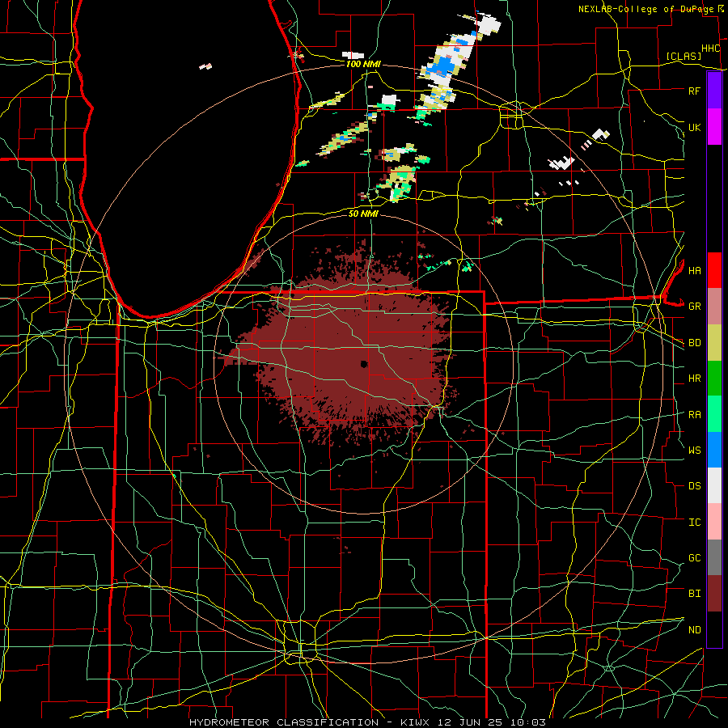Screen dimensions: 728x728
Task: Click the RF legend label
Action: coord(694,91)
